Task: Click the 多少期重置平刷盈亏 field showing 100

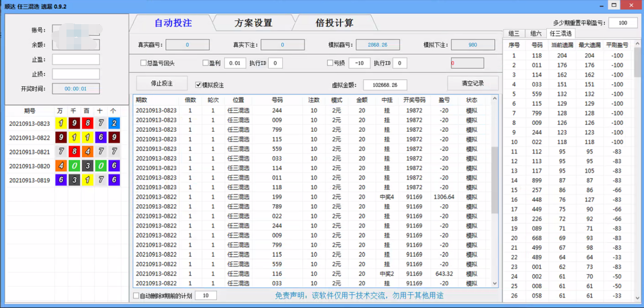Action: [x=623, y=23]
